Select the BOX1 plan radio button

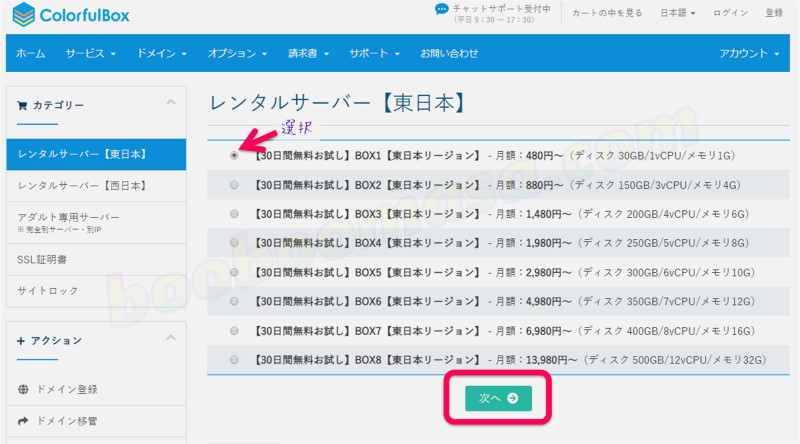(234, 156)
